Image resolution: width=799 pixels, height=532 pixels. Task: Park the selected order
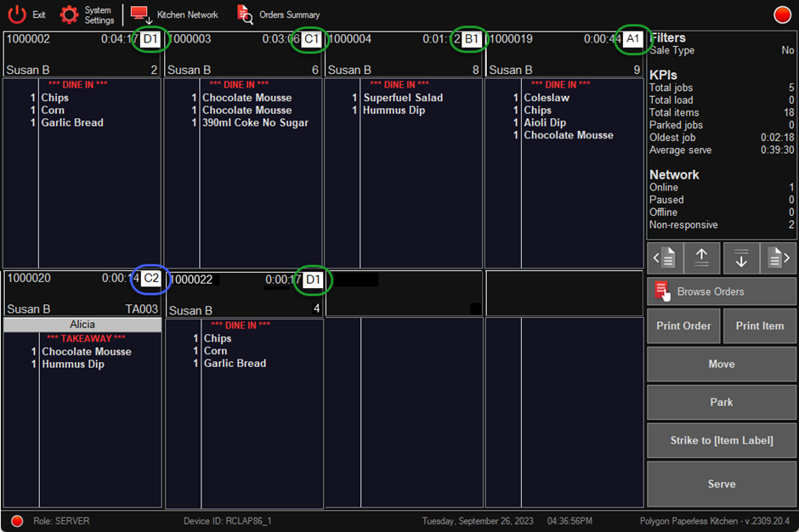[722, 402]
